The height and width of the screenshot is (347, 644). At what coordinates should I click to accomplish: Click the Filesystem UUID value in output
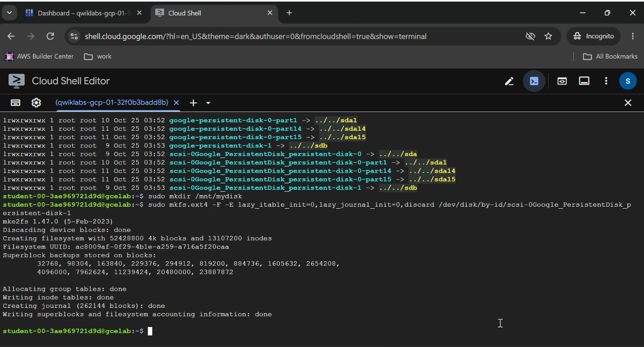click(x=152, y=247)
